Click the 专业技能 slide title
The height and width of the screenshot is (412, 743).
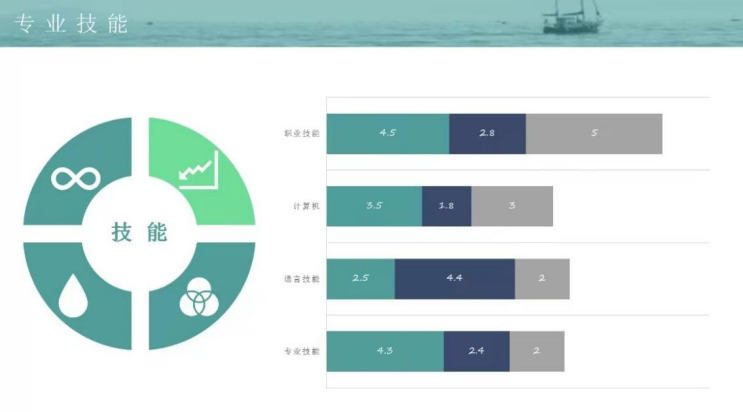[x=72, y=25]
